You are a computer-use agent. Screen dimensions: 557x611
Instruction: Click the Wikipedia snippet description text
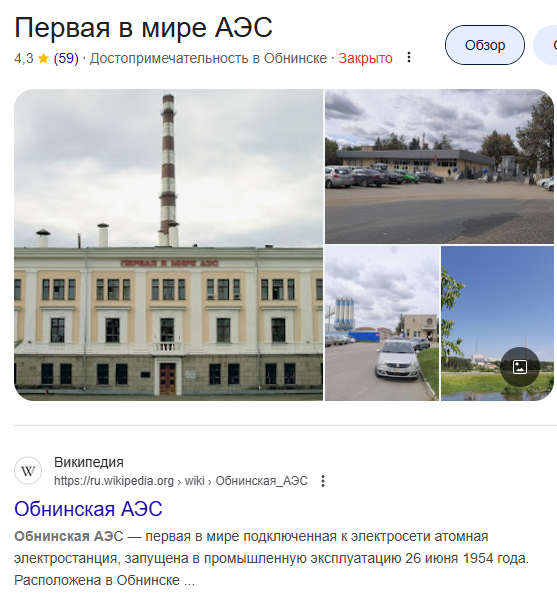272,558
